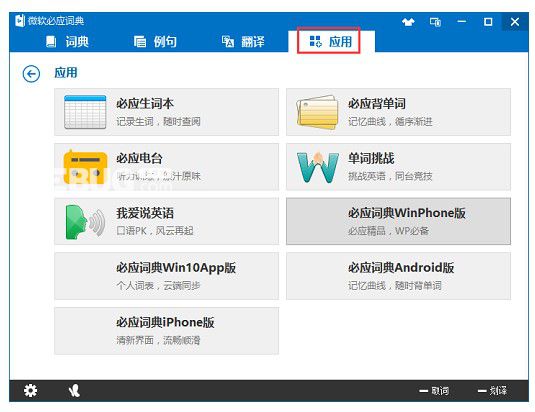Click the 记忆曲线，随时背单词 subtitle

coord(395,285)
